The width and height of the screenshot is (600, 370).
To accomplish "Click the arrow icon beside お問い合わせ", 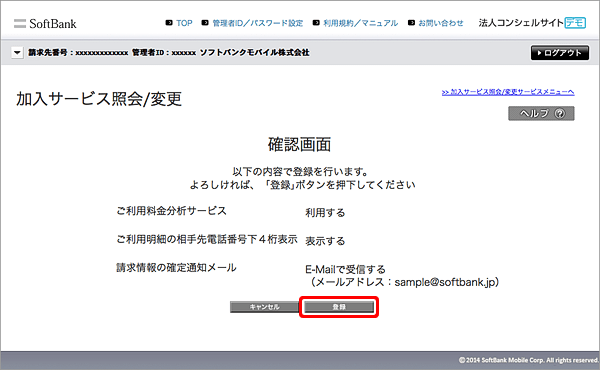I will coord(411,23).
